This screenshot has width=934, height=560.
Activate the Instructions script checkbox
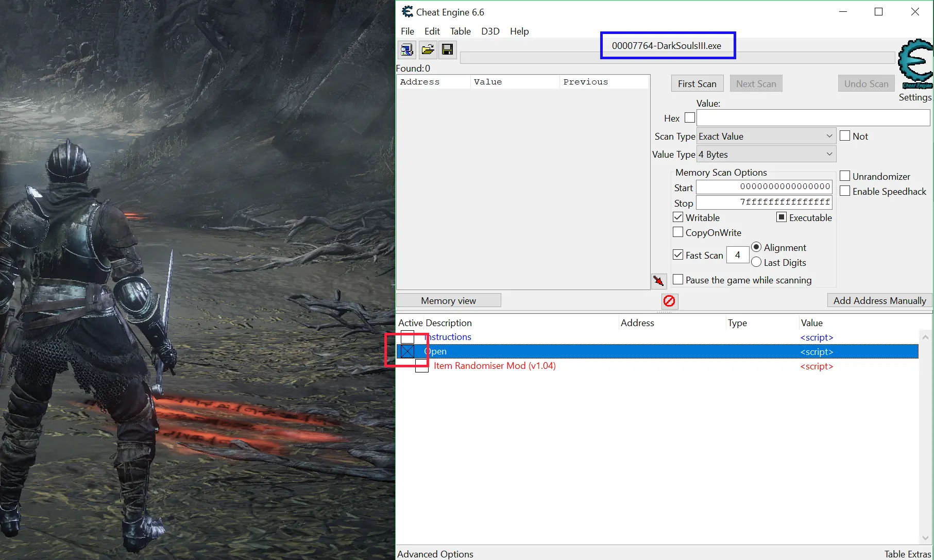pyautogui.click(x=407, y=337)
